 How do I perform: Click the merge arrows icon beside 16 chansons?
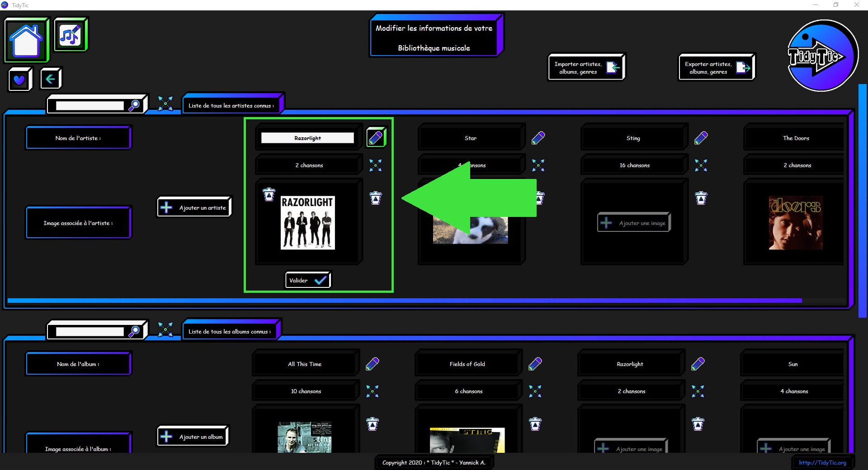[701, 165]
